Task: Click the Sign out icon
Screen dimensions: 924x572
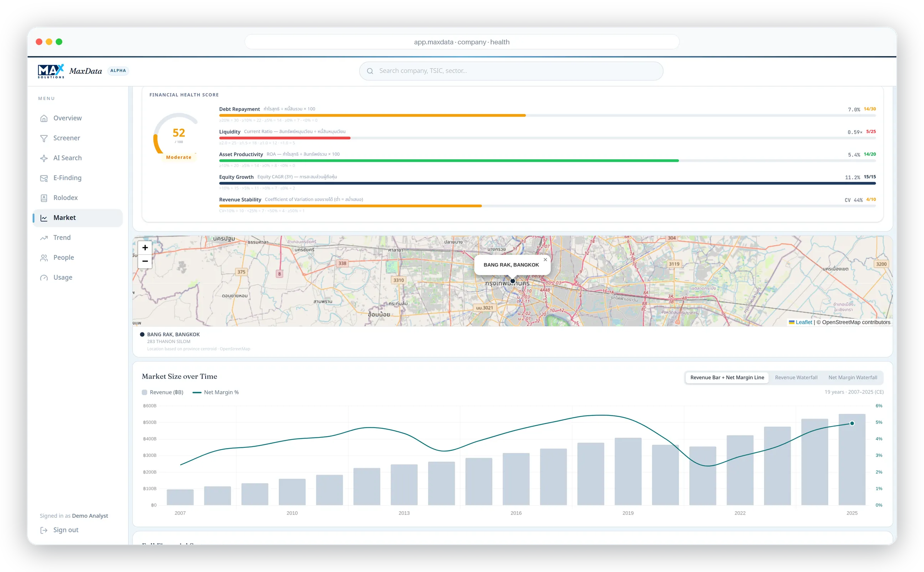Action: tap(44, 530)
